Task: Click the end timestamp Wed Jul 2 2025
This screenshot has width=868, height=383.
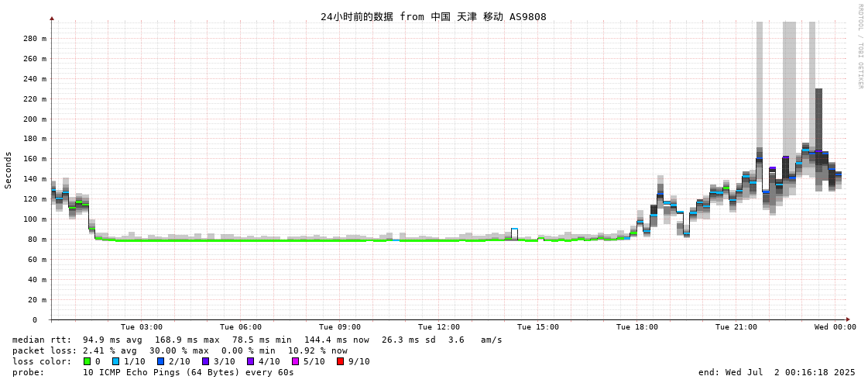Action: [777, 372]
